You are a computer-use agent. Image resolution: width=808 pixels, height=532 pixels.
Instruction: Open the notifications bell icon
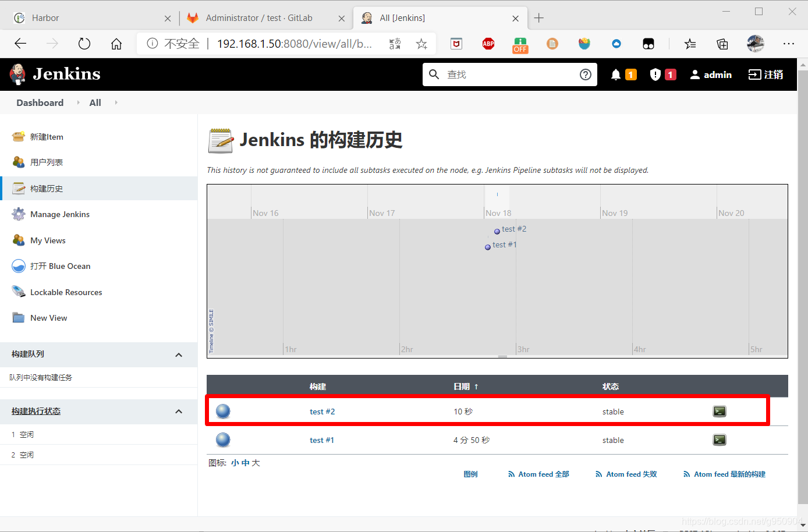pyautogui.click(x=616, y=75)
